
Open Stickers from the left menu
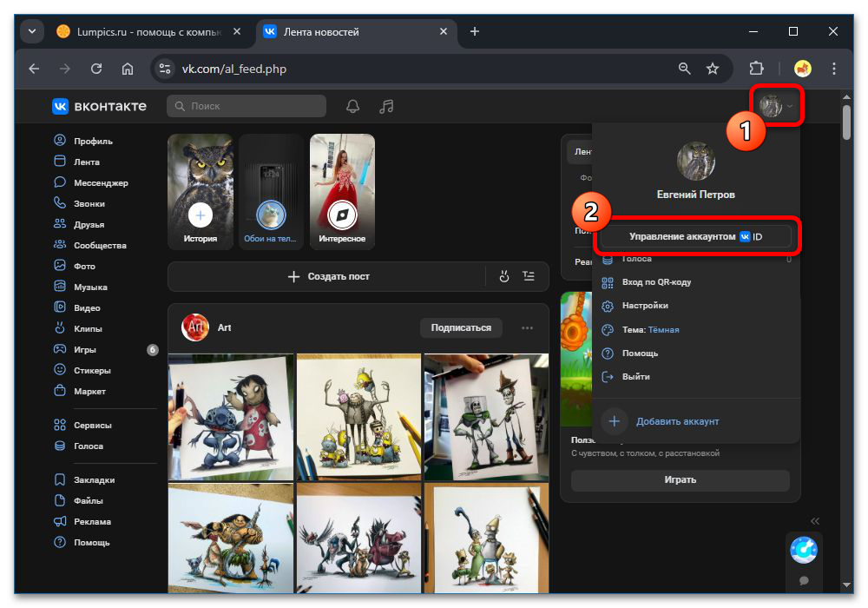(x=90, y=370)
